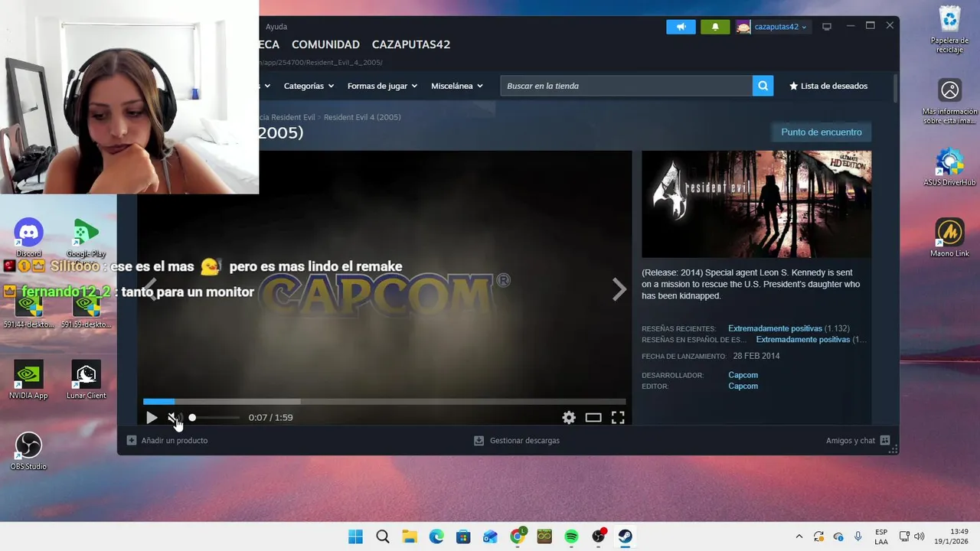Show hidden system tray icons

point(799,536)
